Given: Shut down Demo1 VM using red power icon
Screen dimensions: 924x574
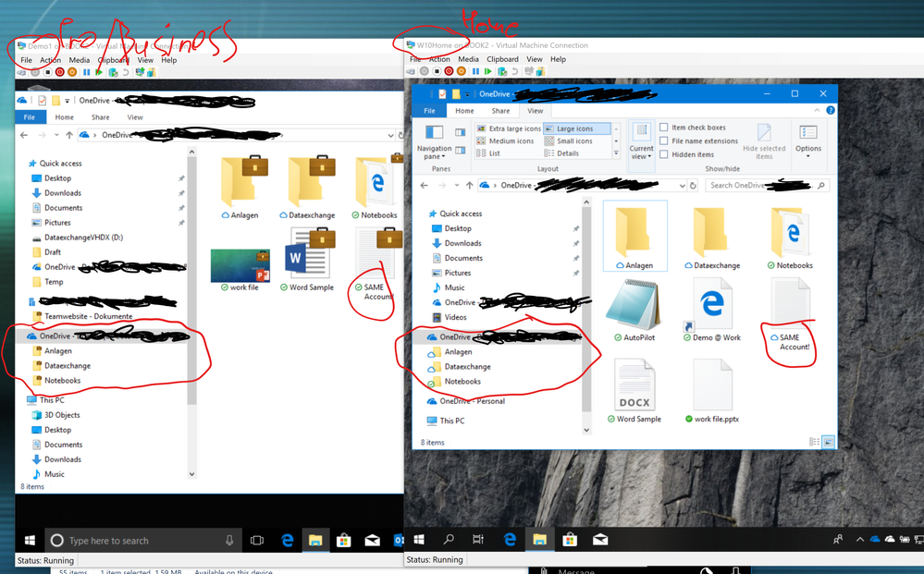Looking at the screenshot, I should [x=59, y=72].
